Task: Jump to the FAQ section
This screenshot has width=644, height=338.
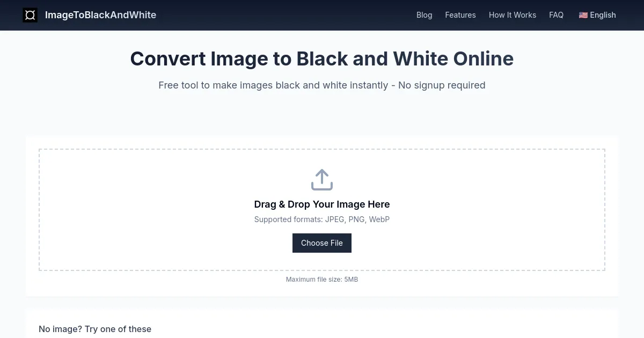Action: [x=556, y=15]
